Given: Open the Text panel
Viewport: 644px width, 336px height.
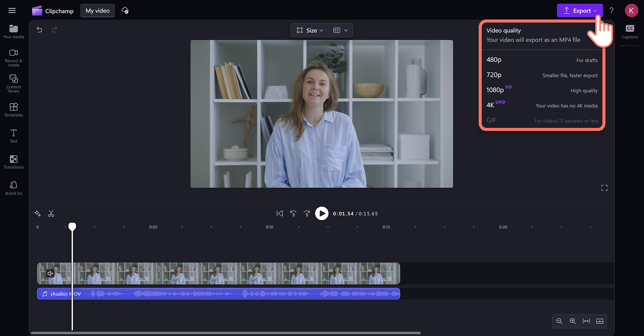Looking at the screenshot, I should click(14, 136).
